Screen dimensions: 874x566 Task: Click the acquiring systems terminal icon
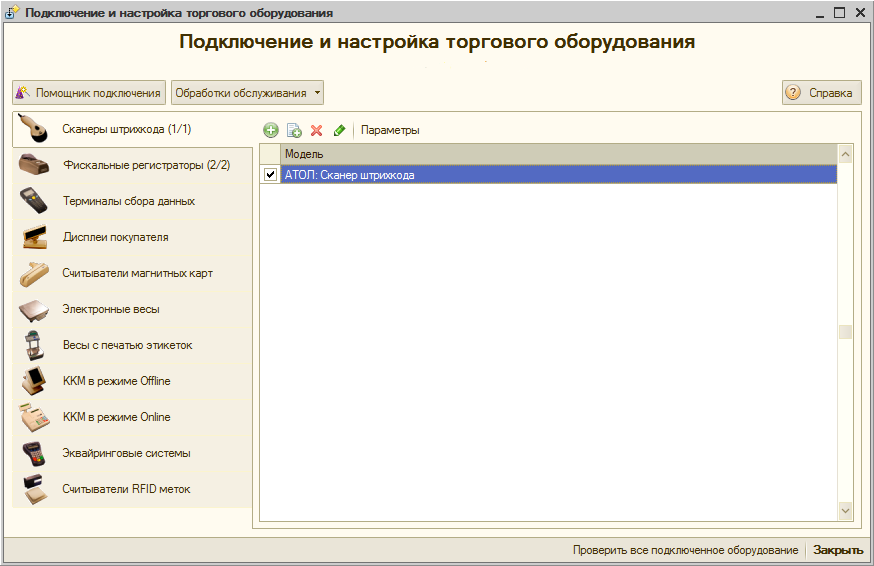pyautogui.click(x=34, y=453)
